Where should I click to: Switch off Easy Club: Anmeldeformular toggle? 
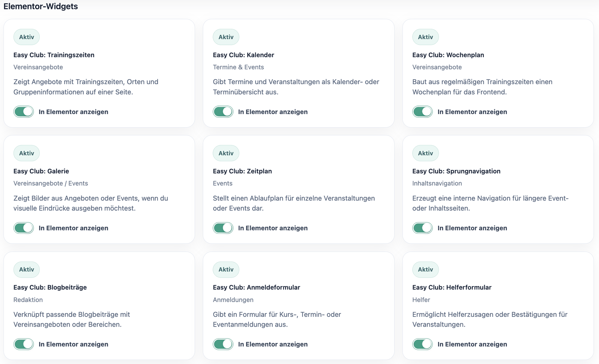pos(223,344)
